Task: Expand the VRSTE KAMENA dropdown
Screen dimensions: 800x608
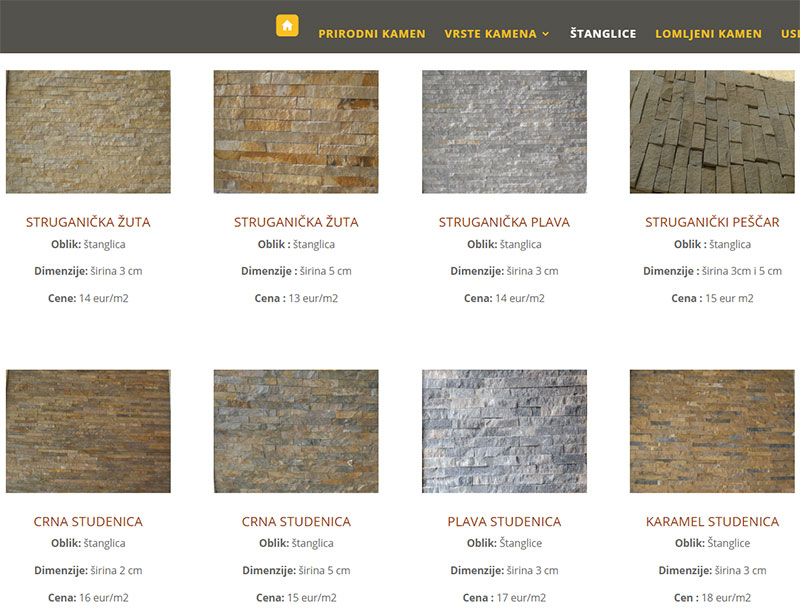Action: coord(496,34)
